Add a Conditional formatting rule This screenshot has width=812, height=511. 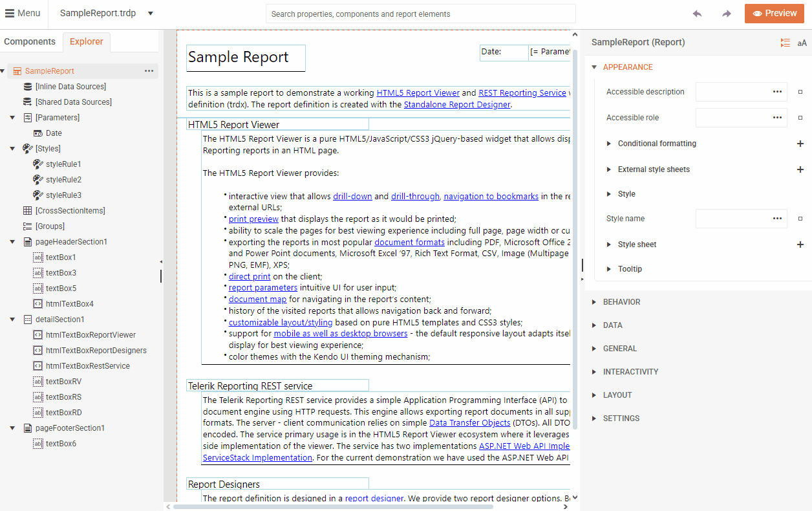pyautogui.click(x=800, y=144)
